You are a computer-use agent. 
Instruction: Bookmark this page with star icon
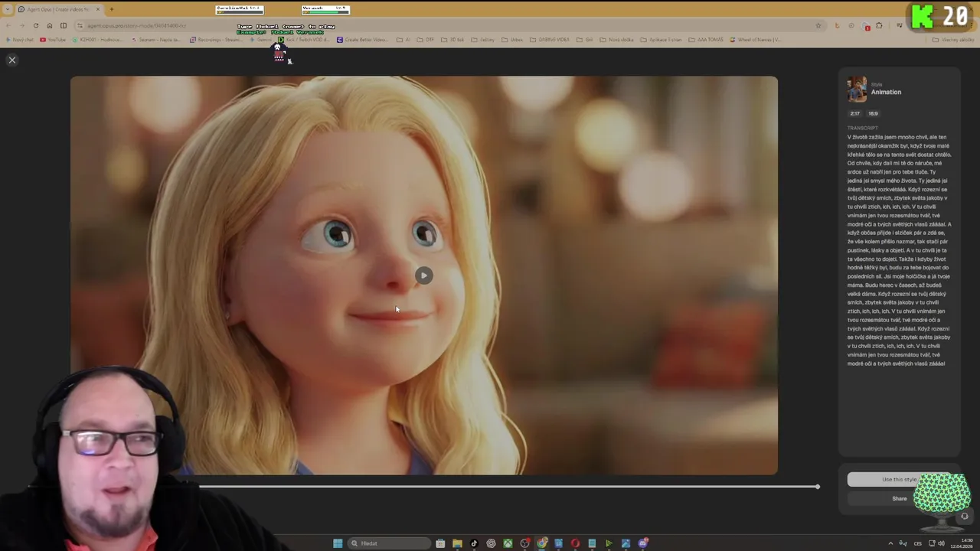click(x=818, y=25)
